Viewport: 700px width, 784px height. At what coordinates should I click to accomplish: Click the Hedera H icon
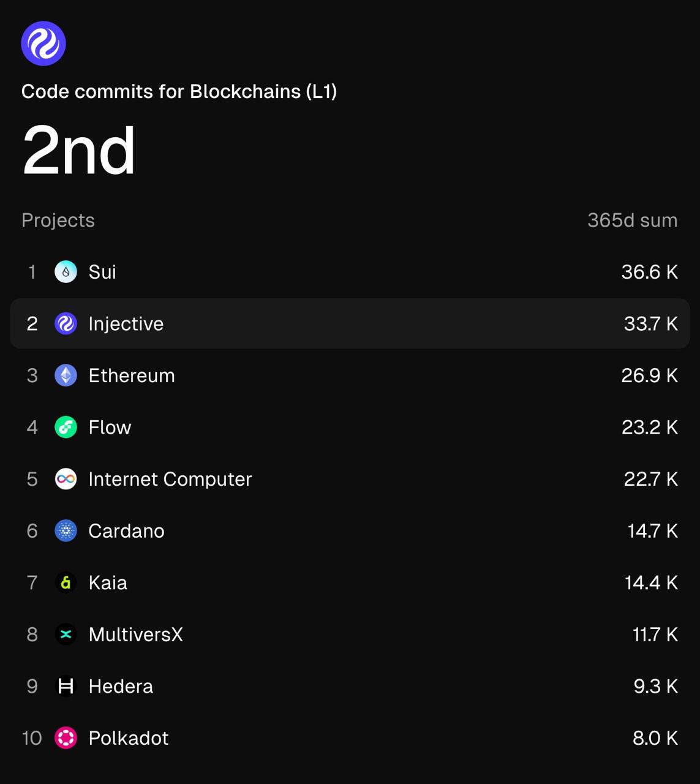66,686
